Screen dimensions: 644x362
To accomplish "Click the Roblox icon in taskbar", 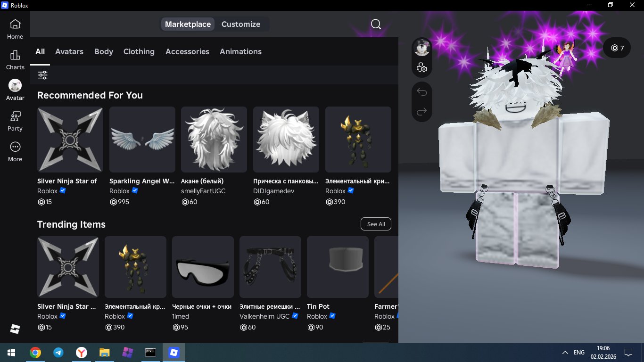I will (x=174, y=353).
